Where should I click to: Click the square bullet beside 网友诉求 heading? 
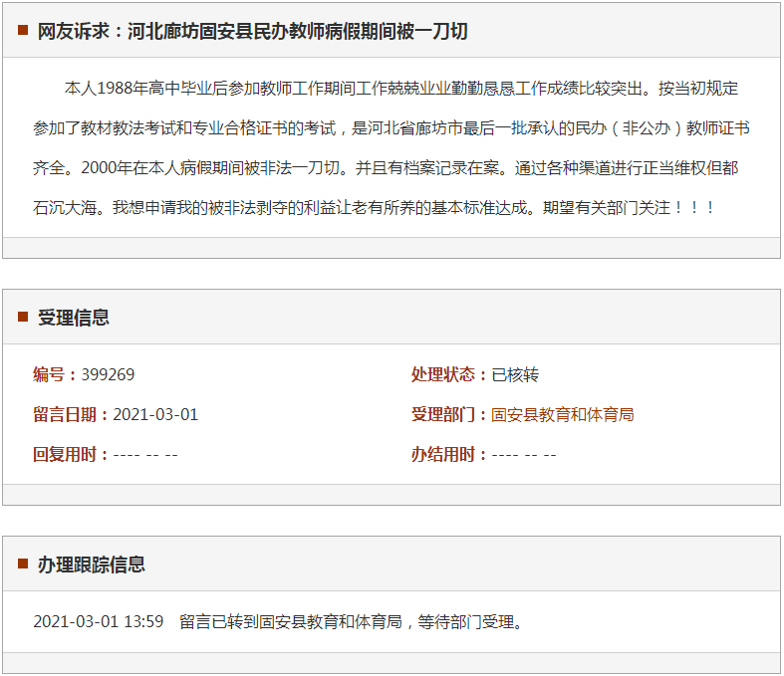pos(23,31)
